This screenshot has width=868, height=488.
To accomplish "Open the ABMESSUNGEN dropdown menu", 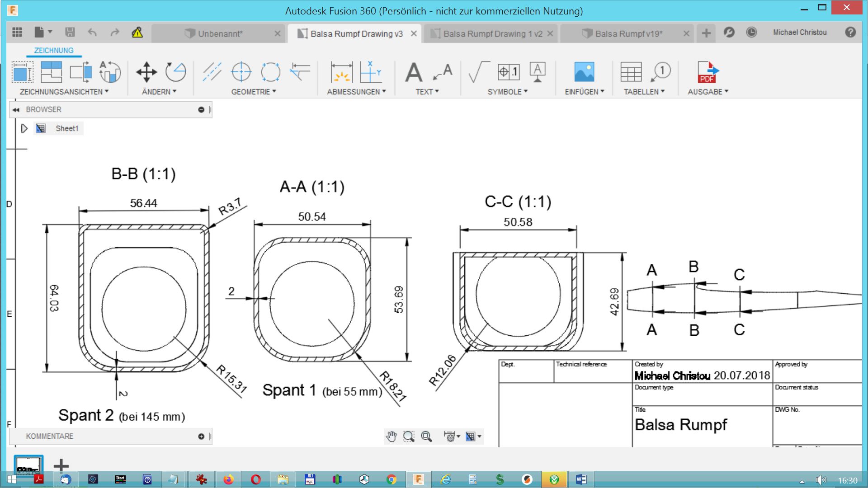I will click(x=357, y=92).
